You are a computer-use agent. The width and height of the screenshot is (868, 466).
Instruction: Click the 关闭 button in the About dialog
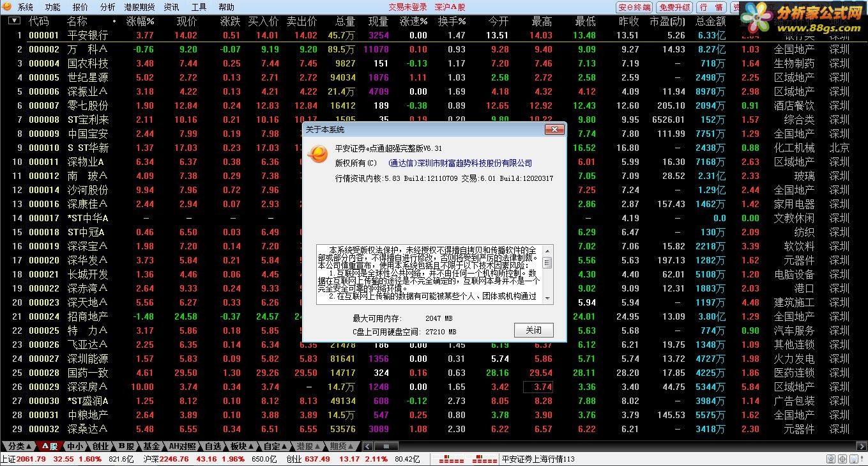[533, 330]
